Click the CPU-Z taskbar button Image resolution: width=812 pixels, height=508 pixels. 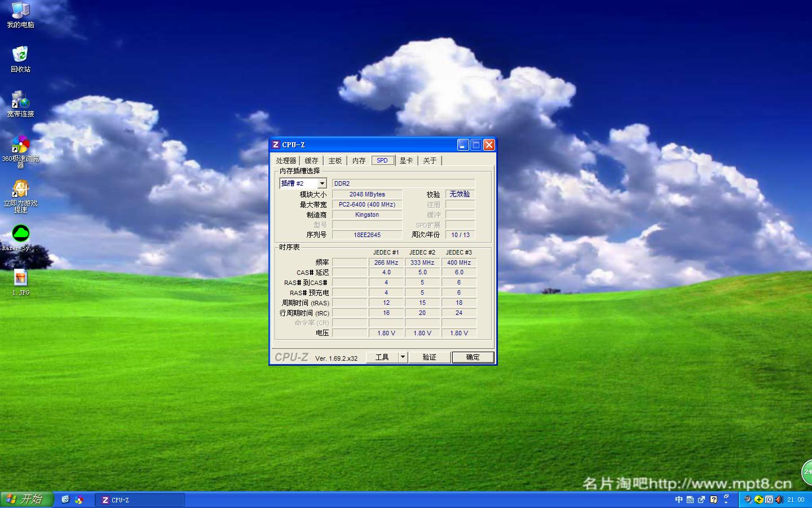point(140,500)
